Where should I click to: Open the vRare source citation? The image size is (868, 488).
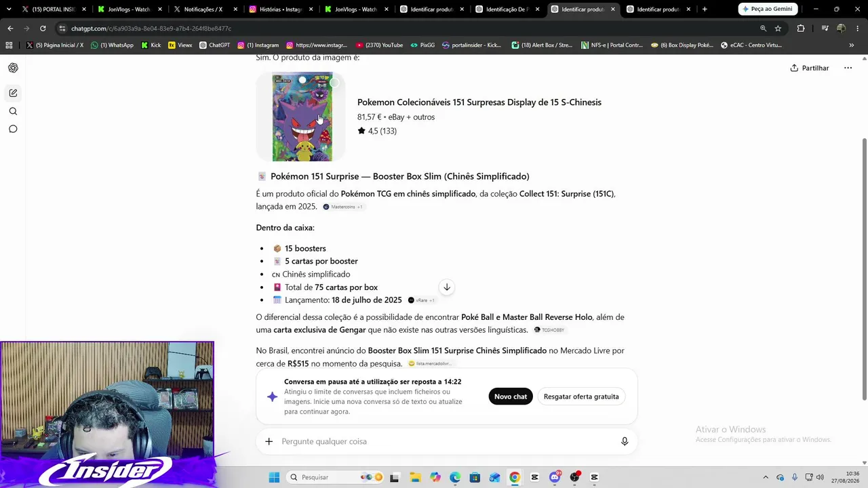click(421, 300)
